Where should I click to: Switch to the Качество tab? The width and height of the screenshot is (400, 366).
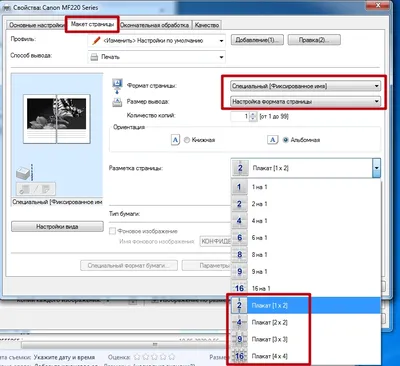click(x=207, y=25)
